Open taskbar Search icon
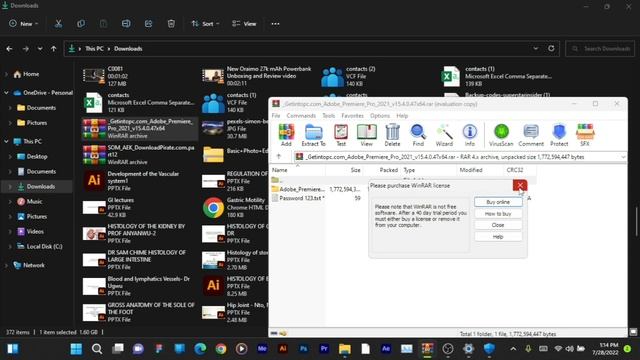Image resolution: width=640 pixels, height=360 pixels. (97, 349)
